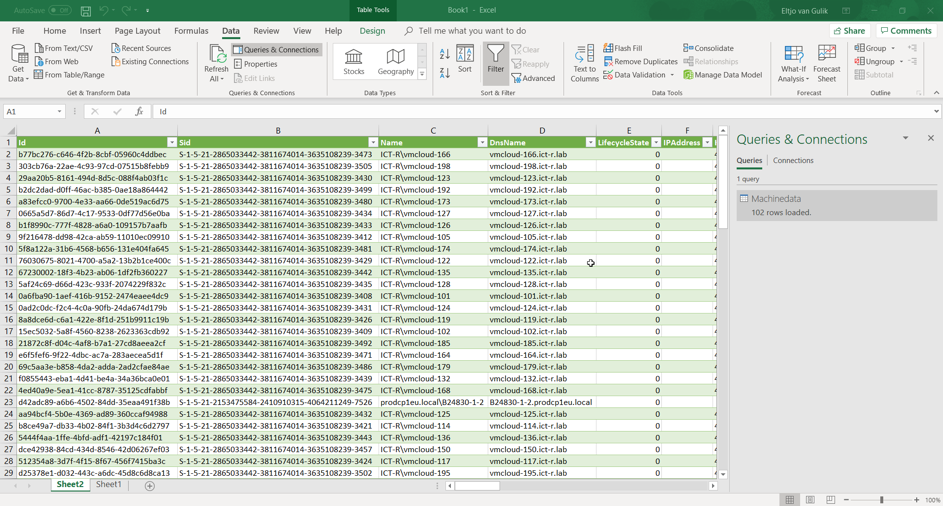Expand the Data Types gallery
Screen dimensions: 943x506
(422, 74)
